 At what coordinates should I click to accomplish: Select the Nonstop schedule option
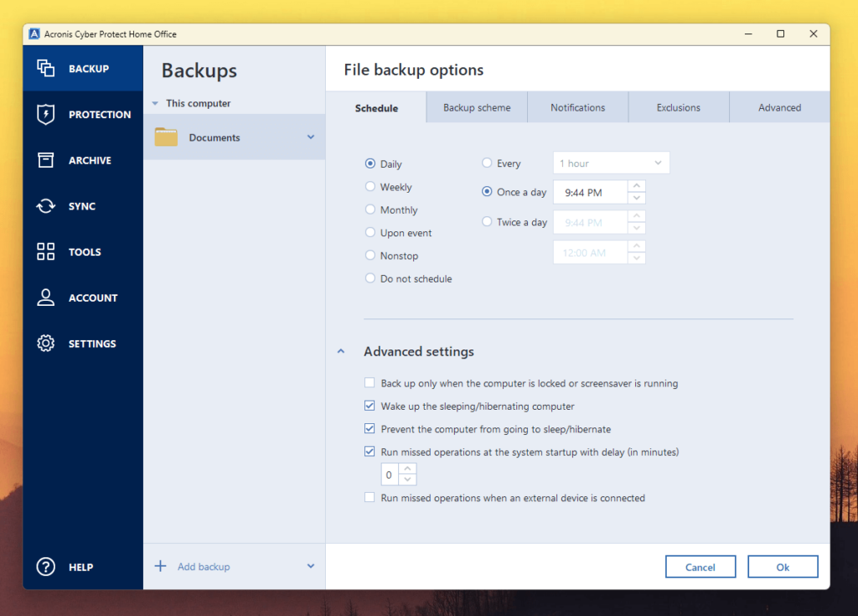[x=370, y=255]
